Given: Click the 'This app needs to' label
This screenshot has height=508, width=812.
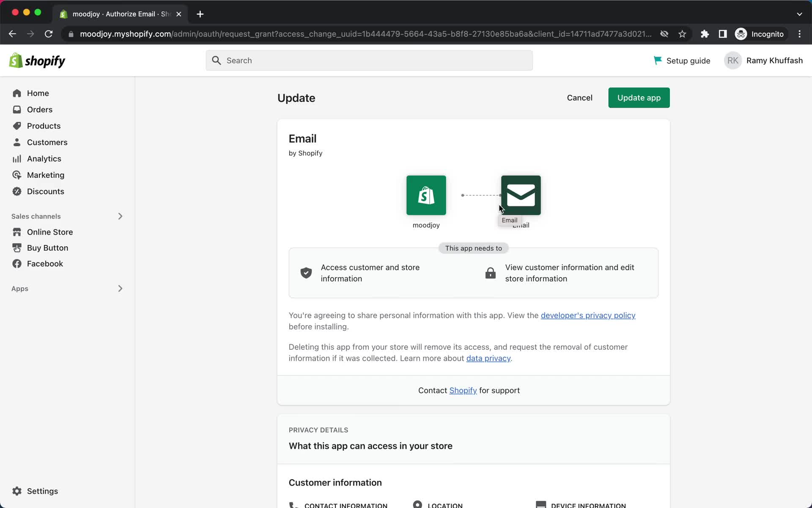Looking at the screenshot, I should 473,248.
